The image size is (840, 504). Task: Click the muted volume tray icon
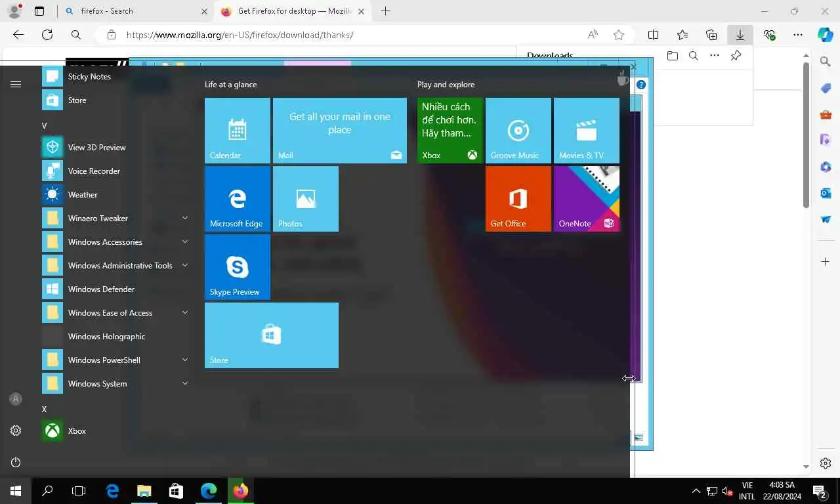point(728,491)
